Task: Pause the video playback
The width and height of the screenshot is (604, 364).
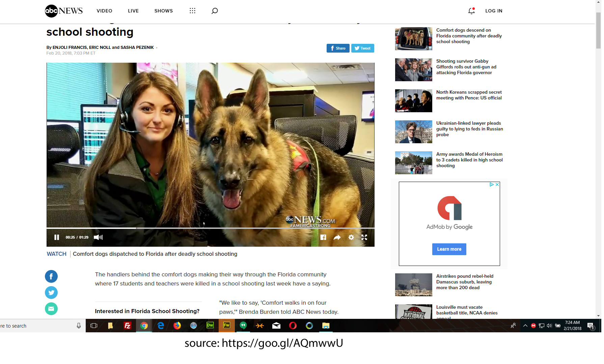Action: (x=57, y=237)
